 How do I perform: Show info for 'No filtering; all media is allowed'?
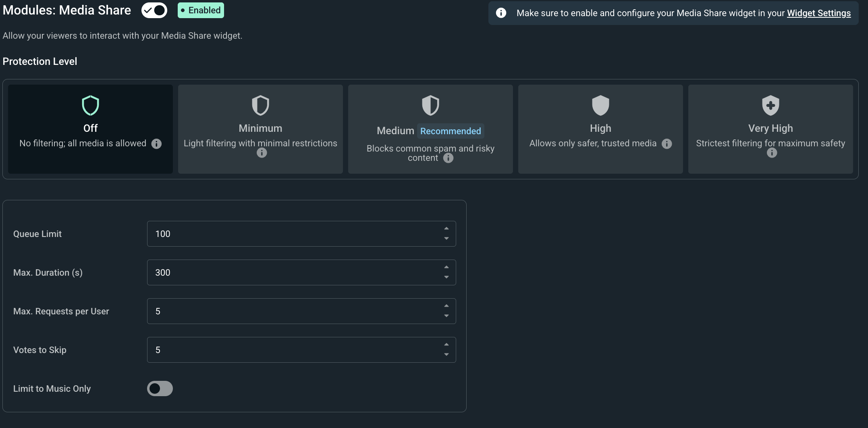point(156,144)
